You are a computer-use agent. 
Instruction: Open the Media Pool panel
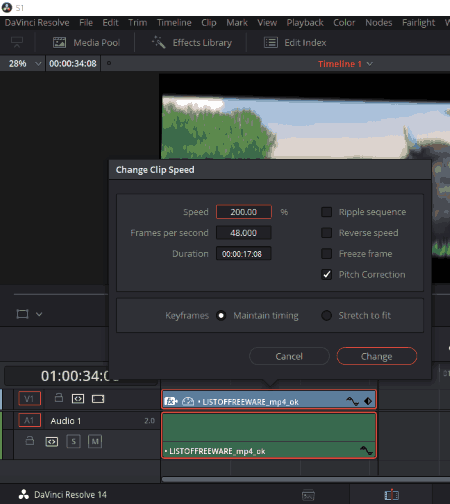86,43
